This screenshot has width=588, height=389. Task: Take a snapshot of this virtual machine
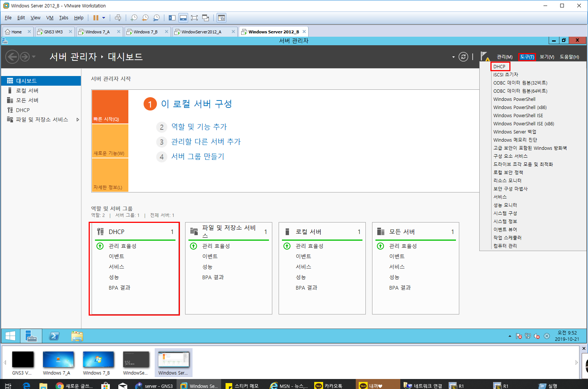134,18
